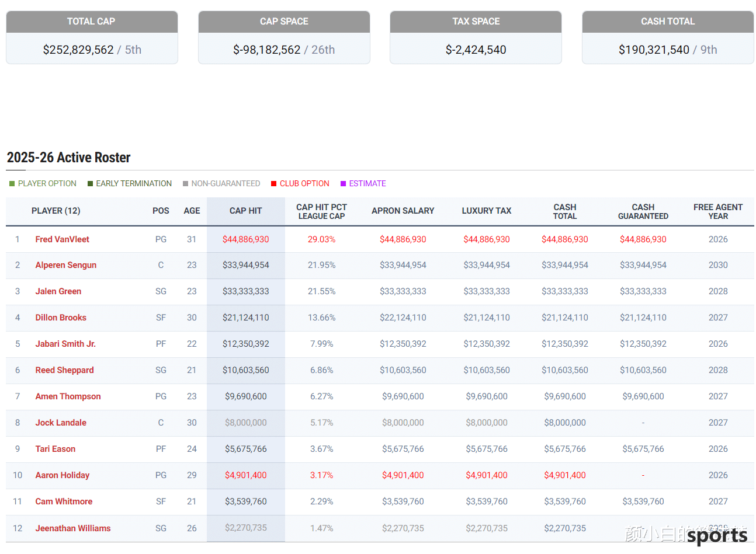Open Amen Thompson's player page
The width and height of the screenshot is (756, 554).
click(x=68, y=396)
